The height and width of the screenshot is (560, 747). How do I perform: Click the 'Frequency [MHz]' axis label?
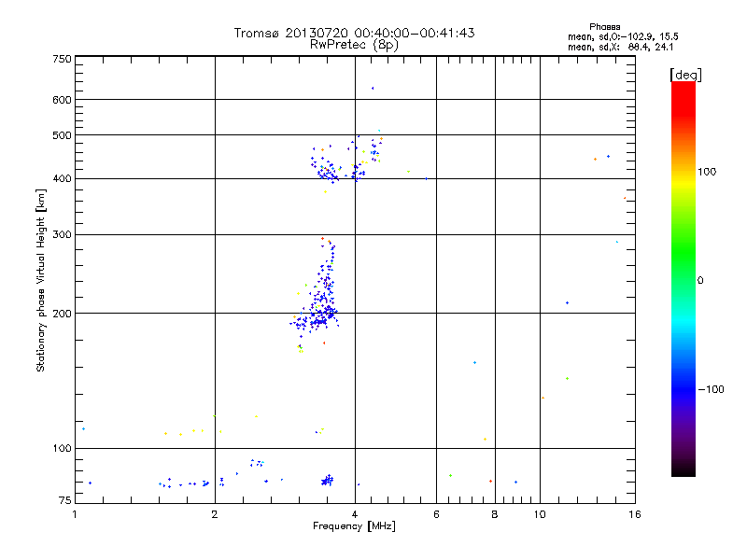tap(354, 526)
